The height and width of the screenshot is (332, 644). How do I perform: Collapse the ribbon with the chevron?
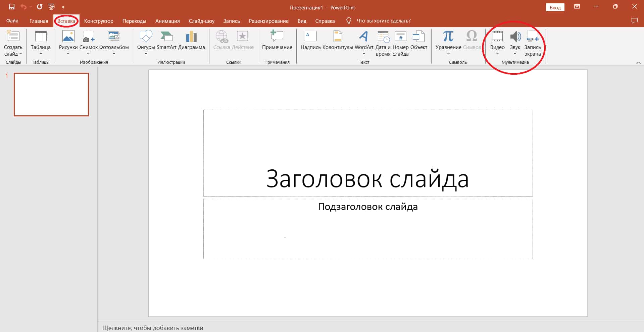638,62
